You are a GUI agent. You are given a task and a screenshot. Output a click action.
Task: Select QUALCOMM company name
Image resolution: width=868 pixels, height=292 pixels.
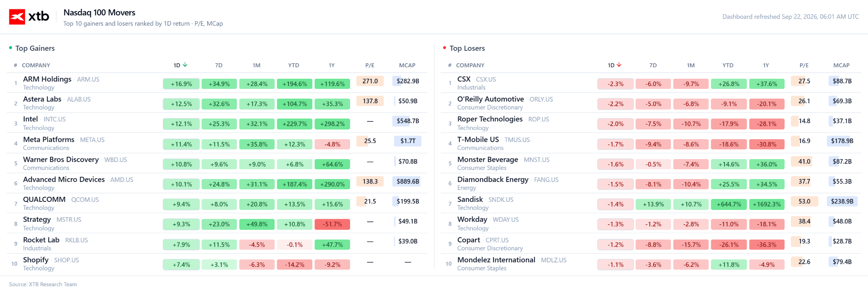(44, 199)
